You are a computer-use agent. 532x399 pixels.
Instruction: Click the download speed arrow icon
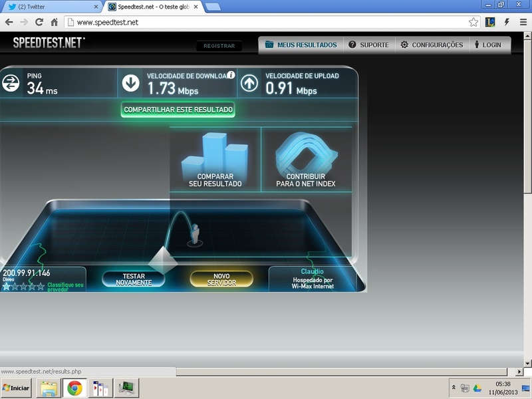pyautogui.click(x=130, y=84)
